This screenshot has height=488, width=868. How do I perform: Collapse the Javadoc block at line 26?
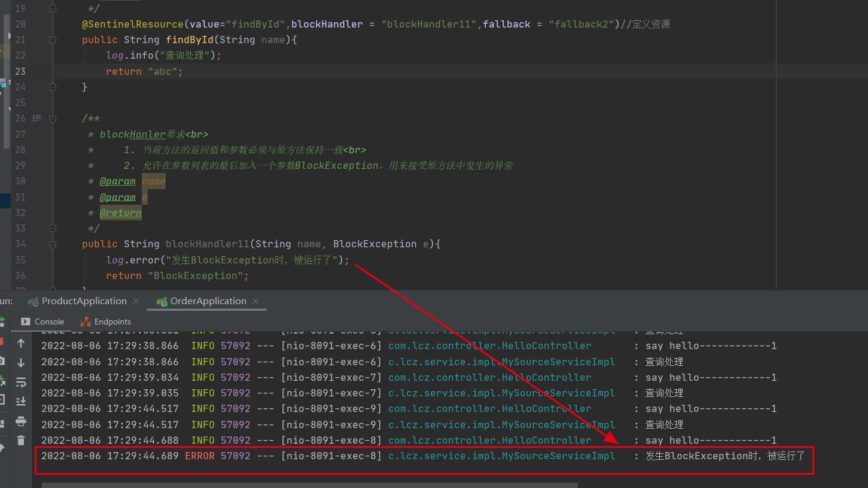point(53,119)
